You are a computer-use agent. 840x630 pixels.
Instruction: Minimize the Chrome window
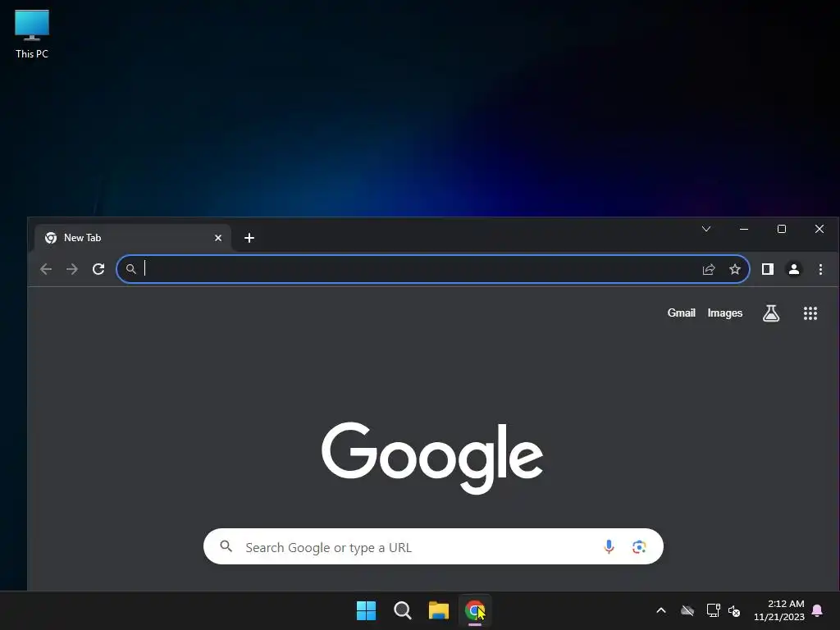click(743, 229)
